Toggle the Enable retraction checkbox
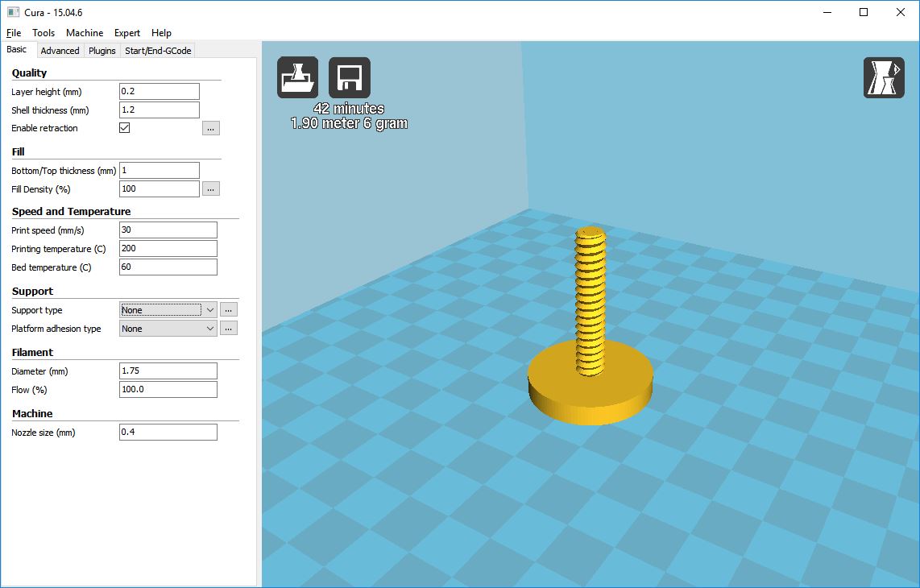This screenshot has width=920, height=588. pos(124,128)
